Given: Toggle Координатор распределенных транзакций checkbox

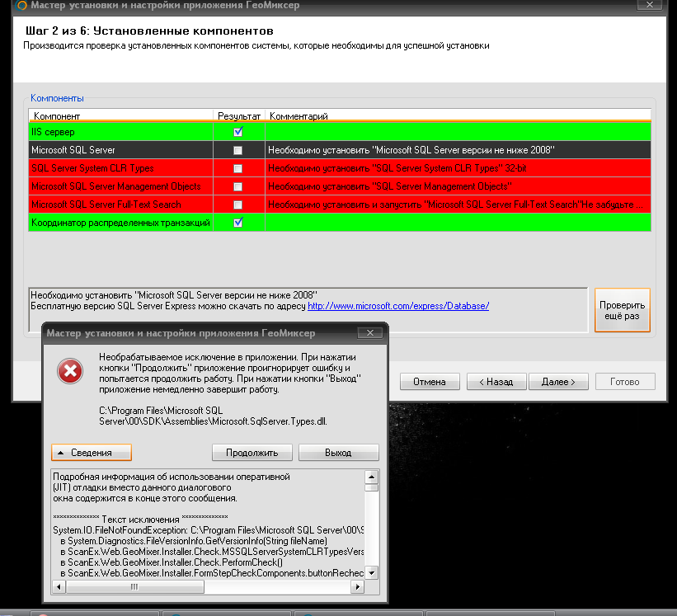Looking at the screenshot, I should coord(238,223).
